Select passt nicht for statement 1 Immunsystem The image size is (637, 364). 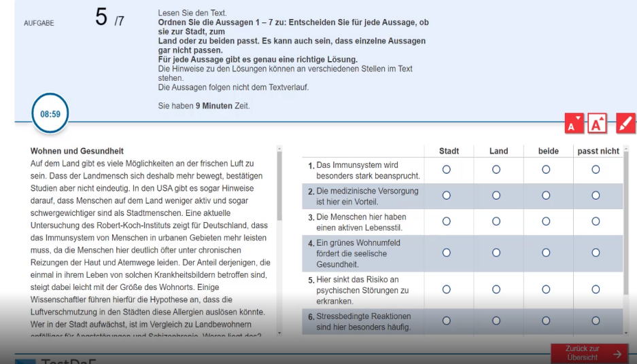596,170
